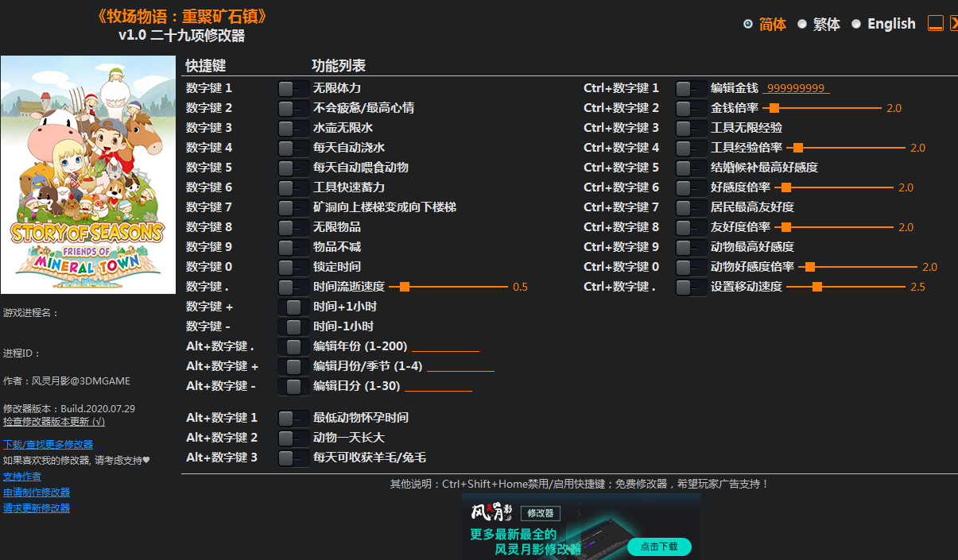Turn on 水壶无限水 toggle
The width and height of the screenshot is (958, 560).
point(293,128)
